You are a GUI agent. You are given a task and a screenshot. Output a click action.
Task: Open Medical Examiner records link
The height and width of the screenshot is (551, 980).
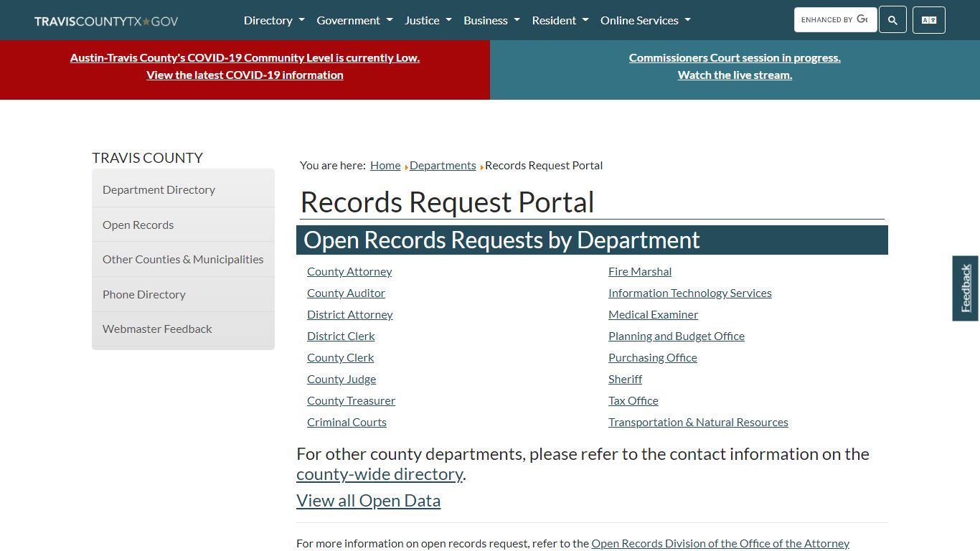653,314
